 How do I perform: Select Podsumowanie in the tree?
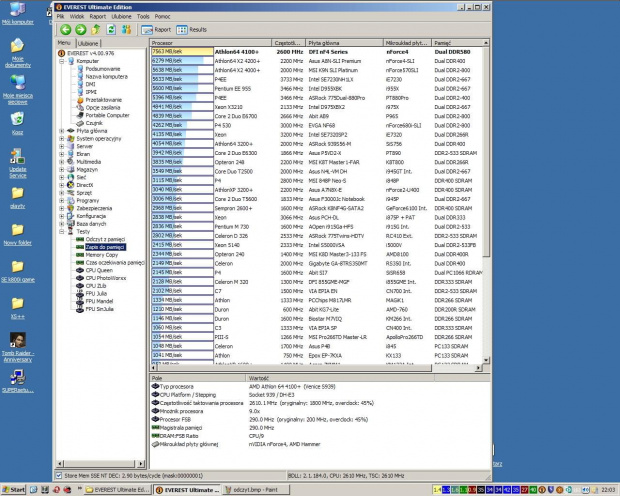click(x=103, y=69)
